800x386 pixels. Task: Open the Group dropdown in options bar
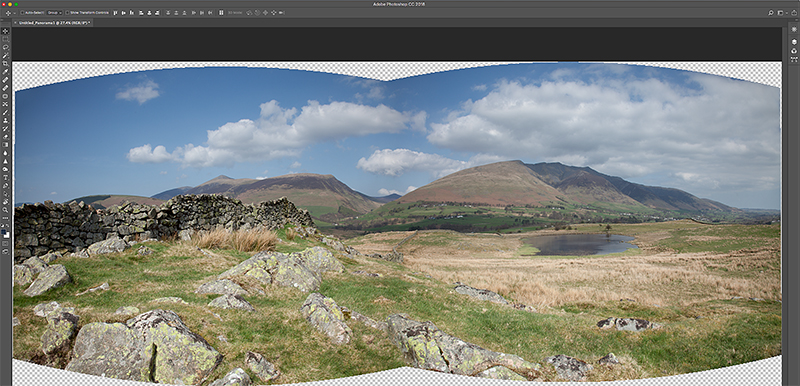(x=55, y=12)
